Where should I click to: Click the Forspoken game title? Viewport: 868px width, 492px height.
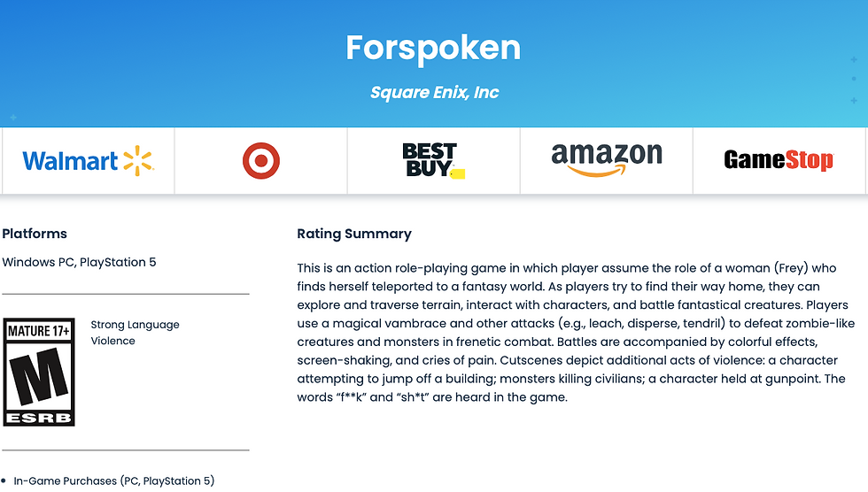click(x=433, y=48)
